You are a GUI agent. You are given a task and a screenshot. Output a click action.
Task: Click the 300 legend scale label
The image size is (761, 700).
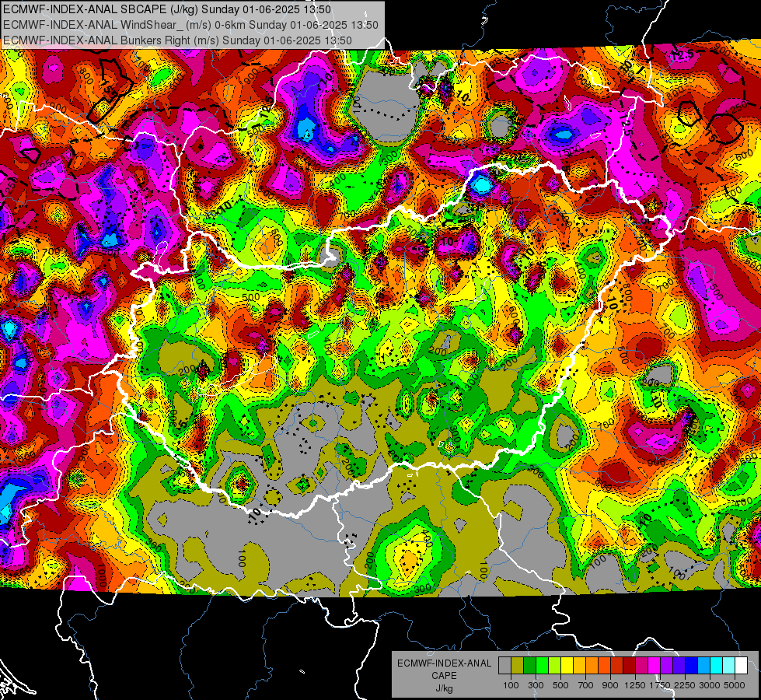(x=536, y=685)
